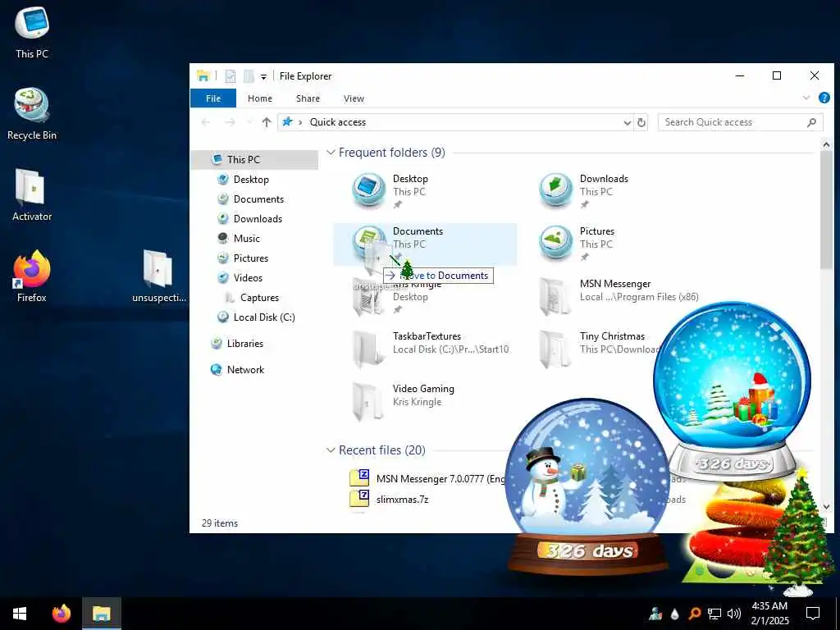Click the snowman snow globe widget
This screenshot has width=840, height=630.
tap(587, 487)
